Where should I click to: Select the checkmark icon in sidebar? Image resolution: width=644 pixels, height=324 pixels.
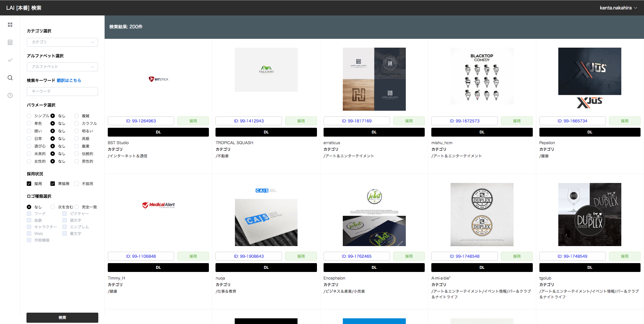pyautogui.click(x=10, y=60)
